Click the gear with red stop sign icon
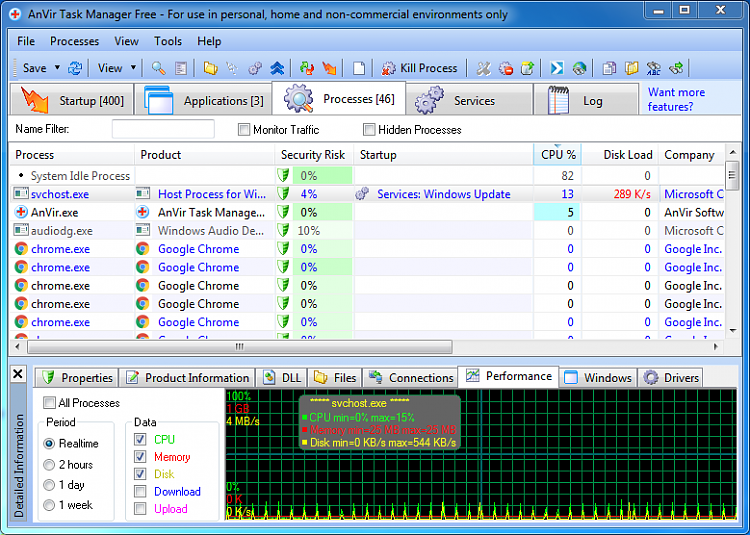Screen dimensions: 750x535 (506, 68)
